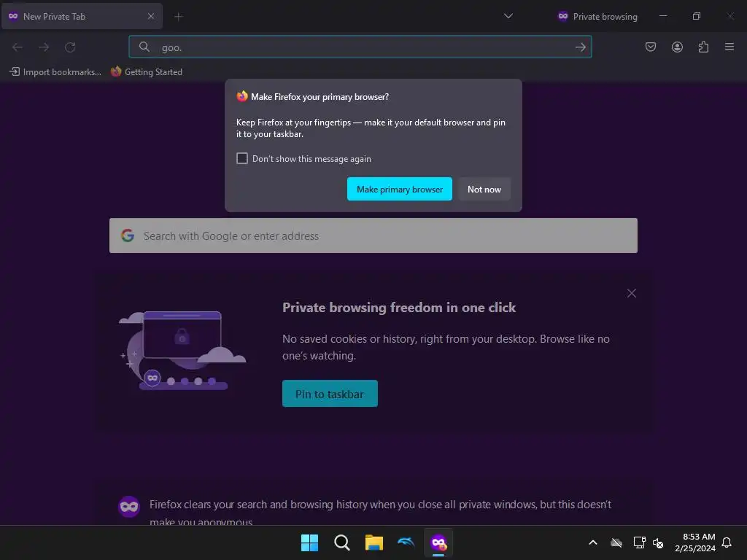Restore down the Firefox window
Screen dimensions: 747x560
[x=696, y=16]
